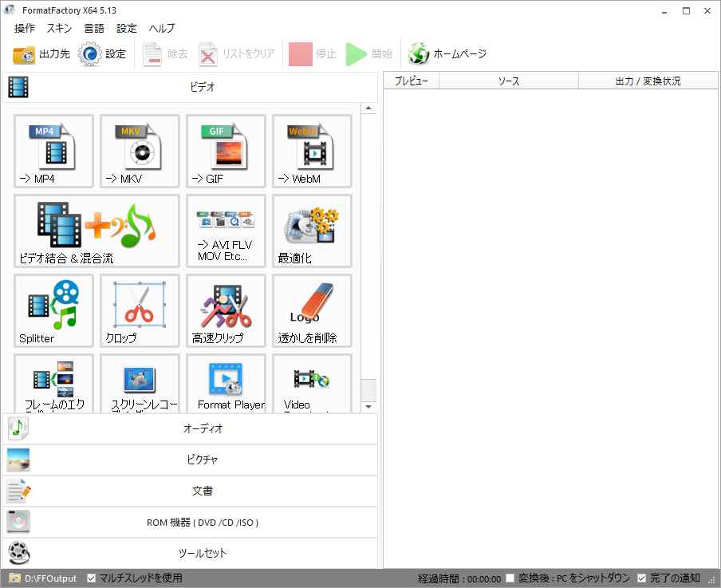The image size is (721, 588).
Task: Open the Logo 透かしを削除 watermark remover
Action: (x=311, y=310)
